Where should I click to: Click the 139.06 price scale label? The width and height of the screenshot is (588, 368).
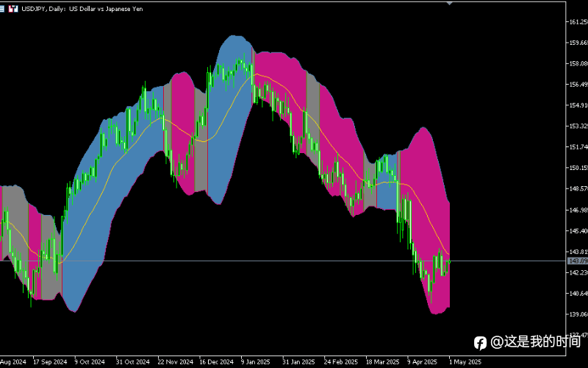pyautogui.click(x=578, y=314)
